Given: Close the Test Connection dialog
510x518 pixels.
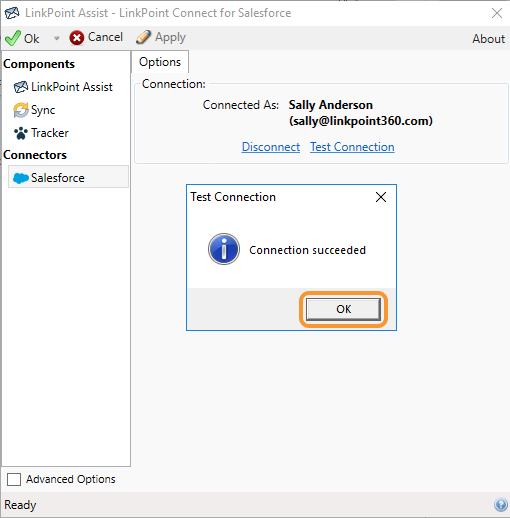Looking at the screenshot, I should pyautogui.click(x=381, y=197).
